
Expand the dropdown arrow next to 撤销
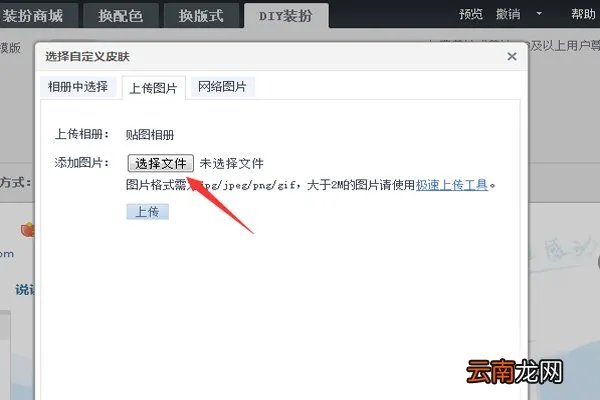[x=539, y=14]
